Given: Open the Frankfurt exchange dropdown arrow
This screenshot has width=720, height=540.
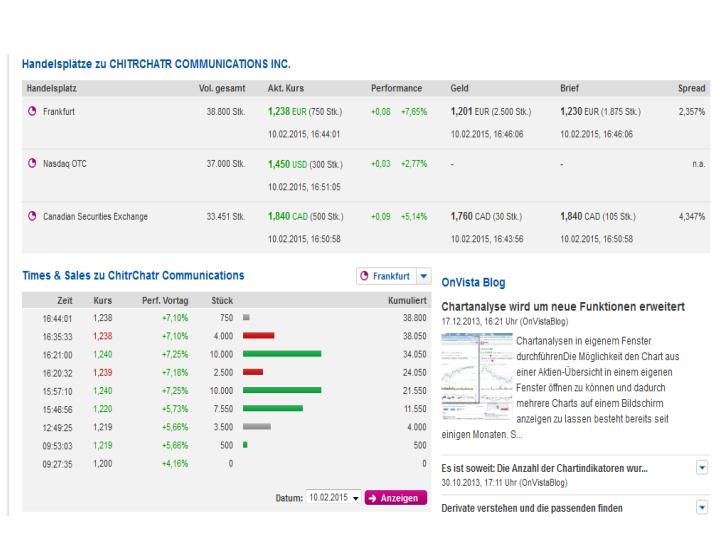Looking at the screenshot, I should 422,275.
